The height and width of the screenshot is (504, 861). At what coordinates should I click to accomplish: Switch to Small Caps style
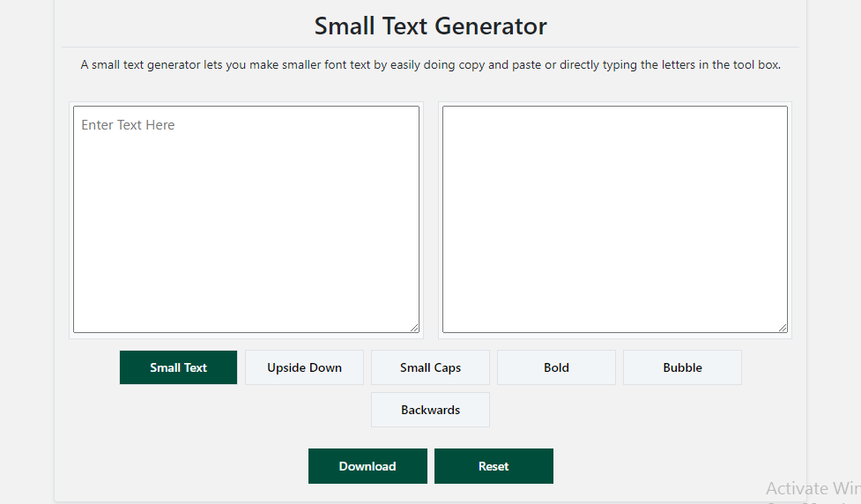[430, 367]
